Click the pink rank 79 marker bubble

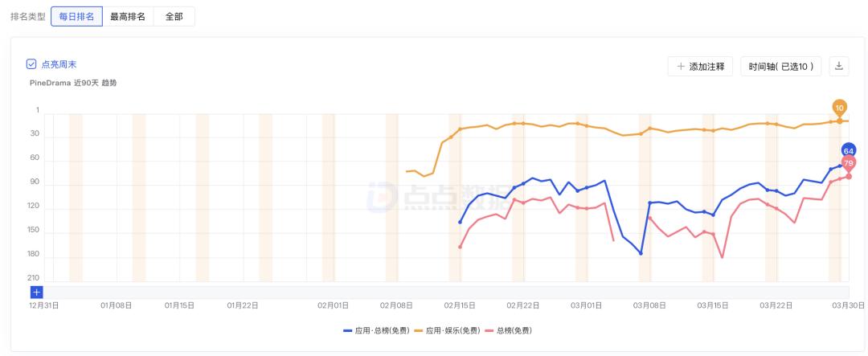pyautogui.click(x=849, y=163)
